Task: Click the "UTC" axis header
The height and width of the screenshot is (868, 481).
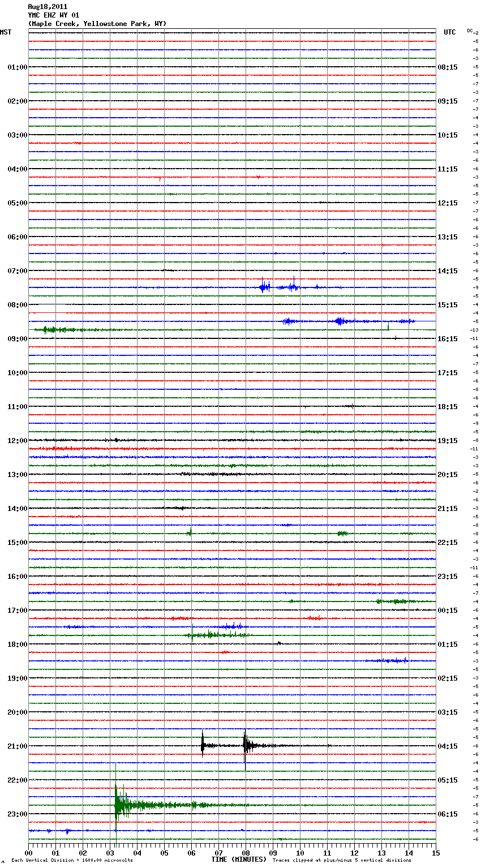Action: coord(450,32)
